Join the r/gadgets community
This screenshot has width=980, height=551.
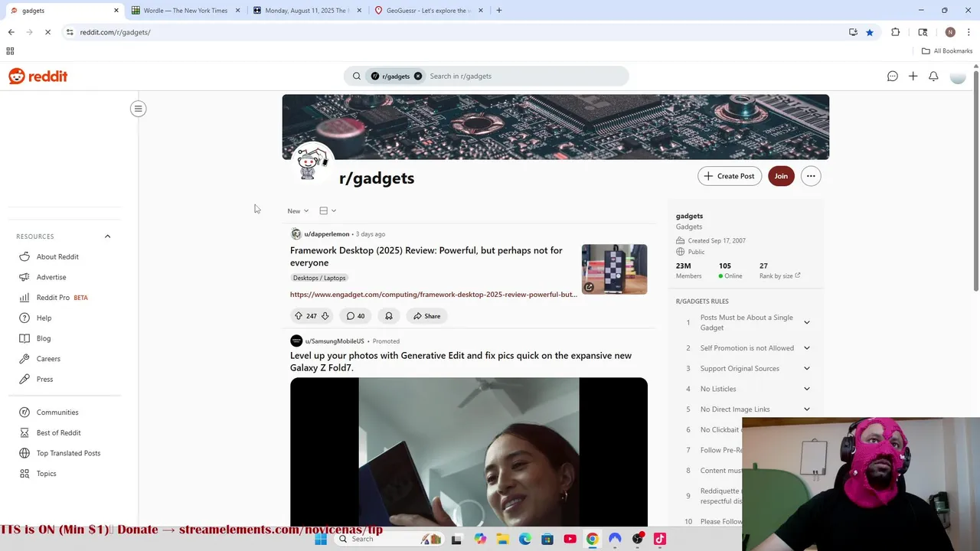coord(781,176)
